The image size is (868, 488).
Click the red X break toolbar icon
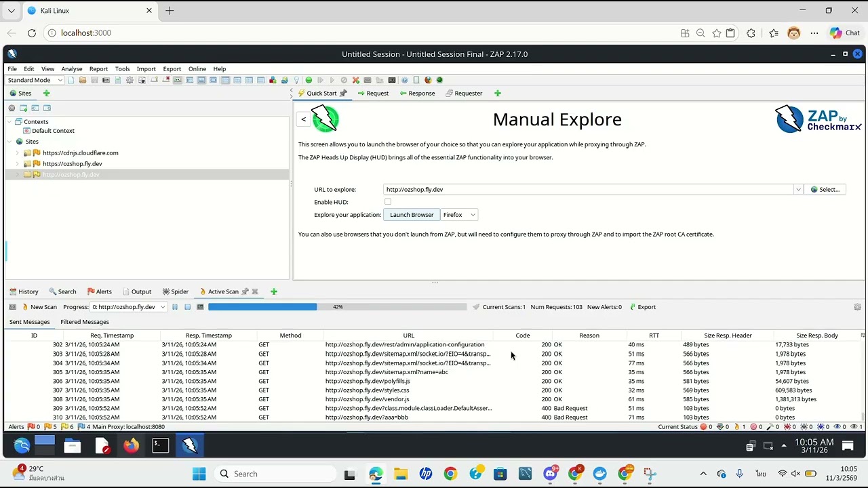(355, 80)
